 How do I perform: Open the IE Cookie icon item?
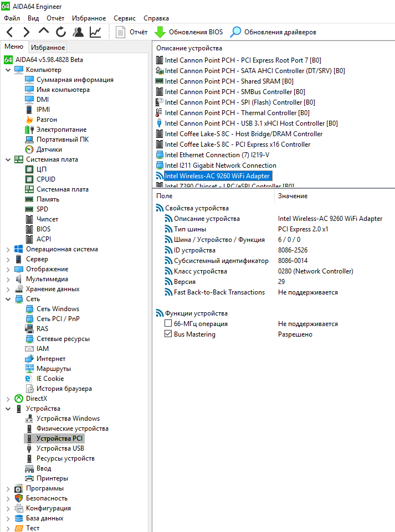(44, 379)
